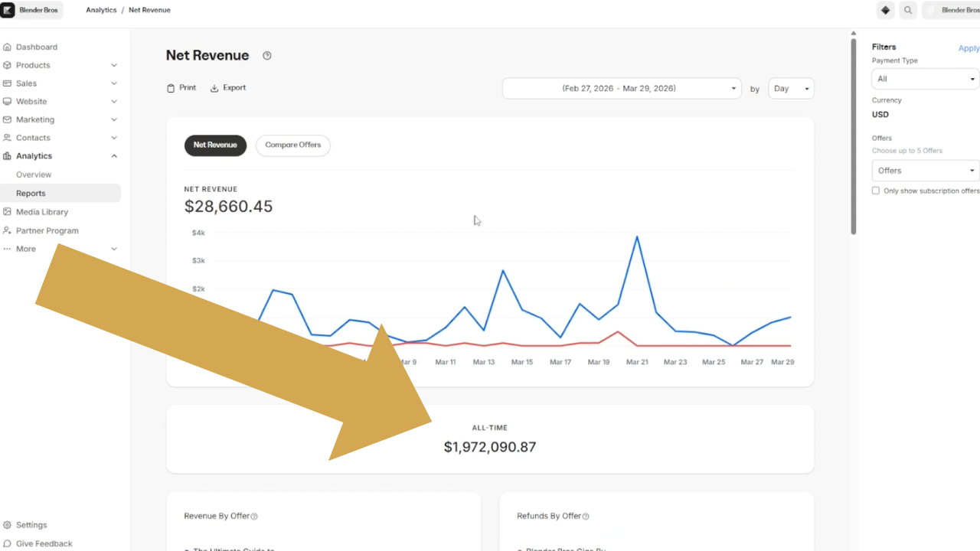
Task: Switch to the Net Revenue chart tab
Action: [x=215, y=145]
